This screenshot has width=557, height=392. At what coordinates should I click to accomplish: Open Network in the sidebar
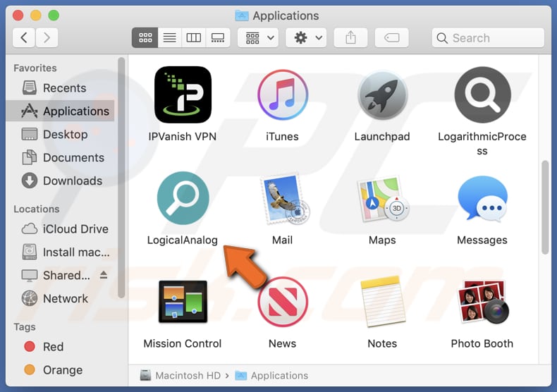pos(61,299)
